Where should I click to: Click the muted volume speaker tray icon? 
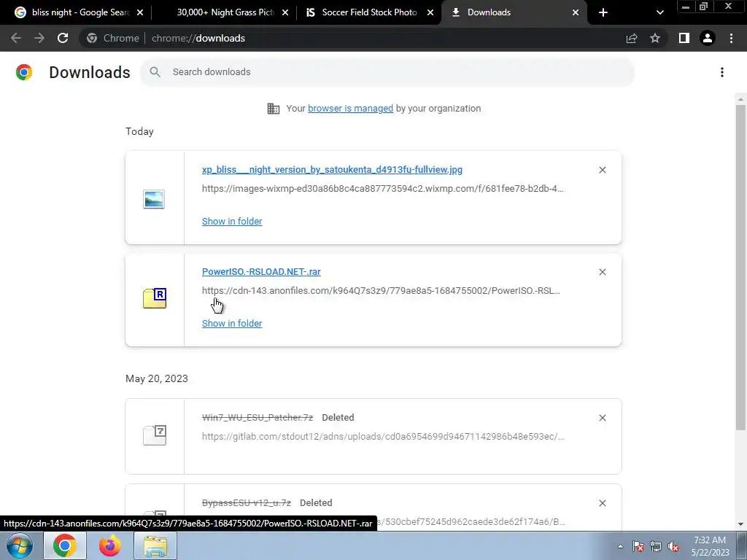[673, 546]
